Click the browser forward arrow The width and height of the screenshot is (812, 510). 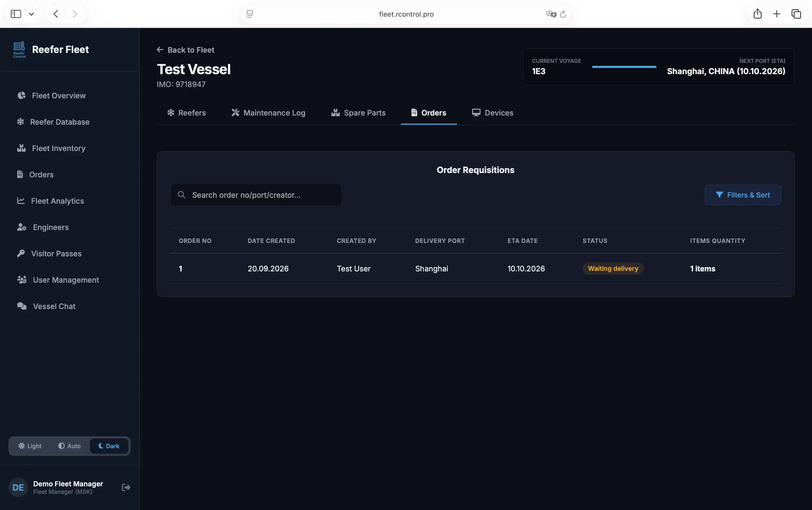pyautogui.click(x=75, y=14)
